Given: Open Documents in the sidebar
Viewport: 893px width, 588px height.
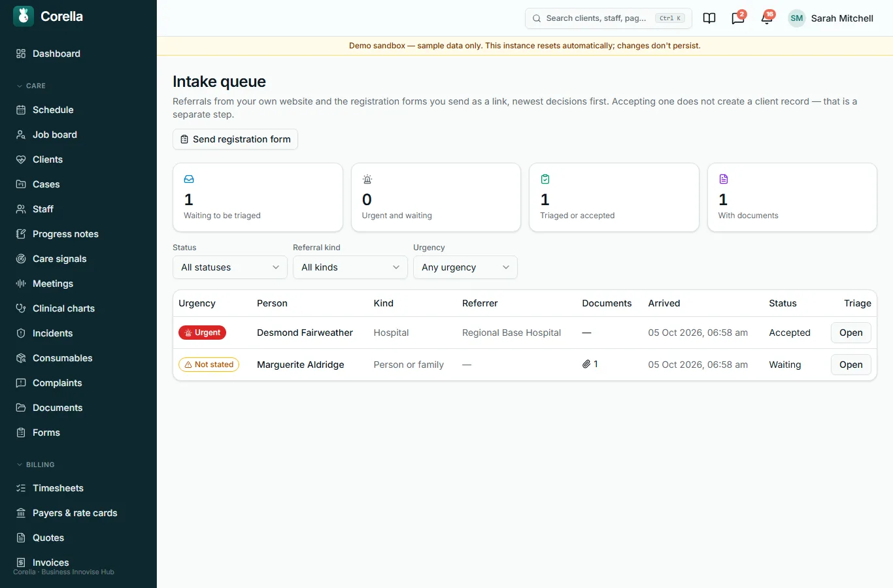Looking at the screenshot, I should pyautogui.click(x=78, y=408).
